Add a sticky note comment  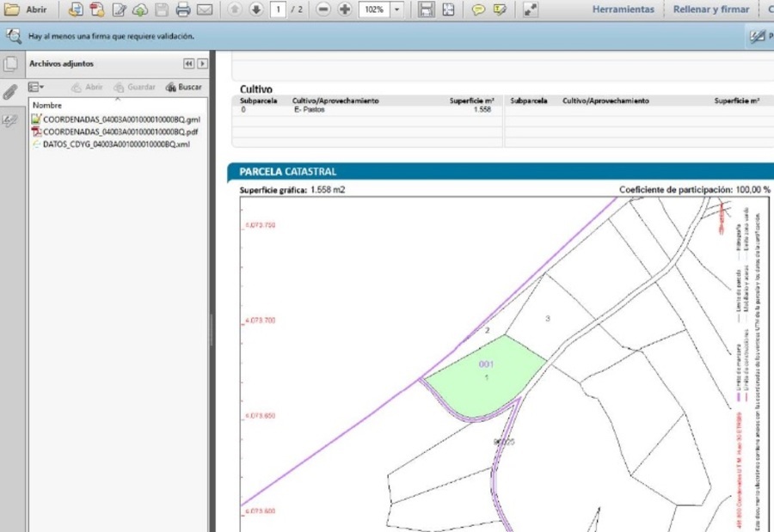pos(478,9)
